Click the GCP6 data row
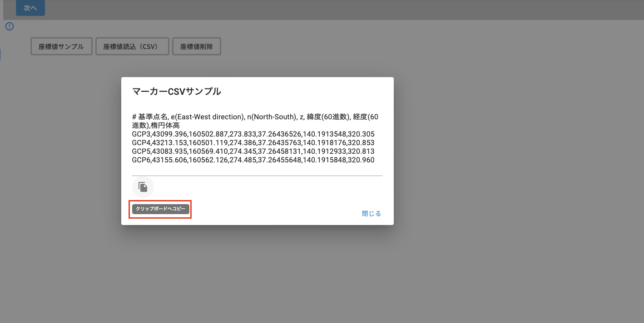644x323 pixels. pos(253,160)
